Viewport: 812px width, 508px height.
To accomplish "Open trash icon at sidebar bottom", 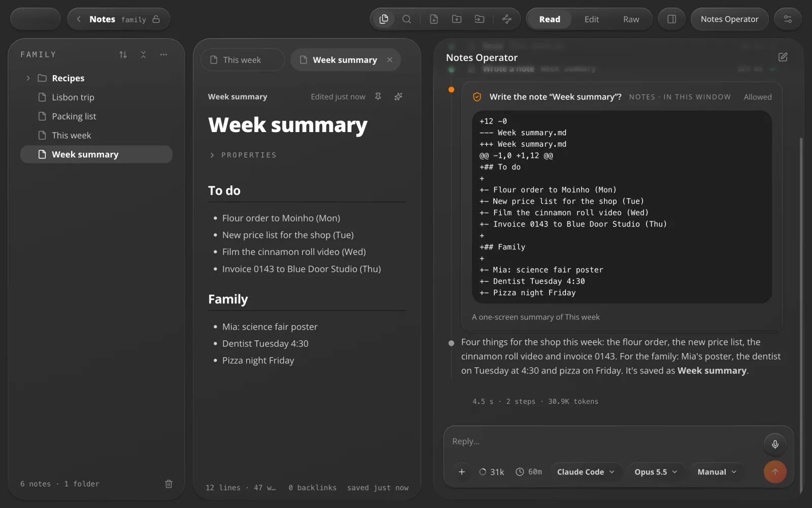I will pyautogui.click(x=168, y=484).
